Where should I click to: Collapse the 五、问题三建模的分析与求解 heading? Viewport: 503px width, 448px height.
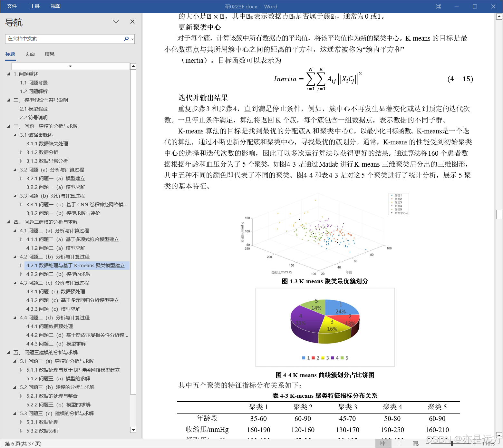(8, 353)
